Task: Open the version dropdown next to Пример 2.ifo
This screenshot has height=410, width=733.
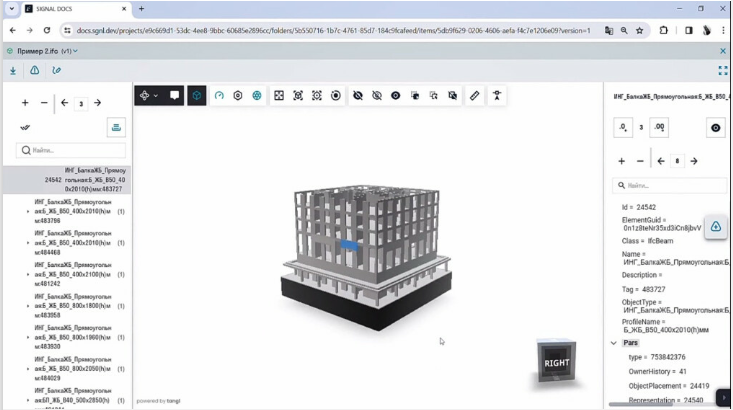Action: [70, 51]
